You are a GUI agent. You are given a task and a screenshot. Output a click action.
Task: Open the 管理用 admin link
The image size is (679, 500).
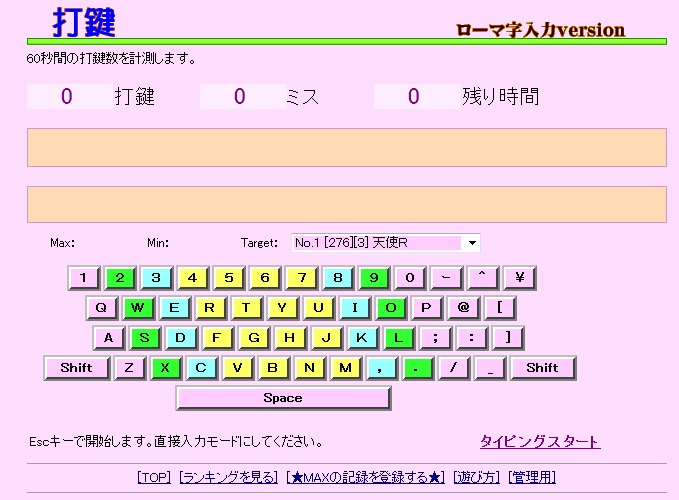[x=532, y=478]
